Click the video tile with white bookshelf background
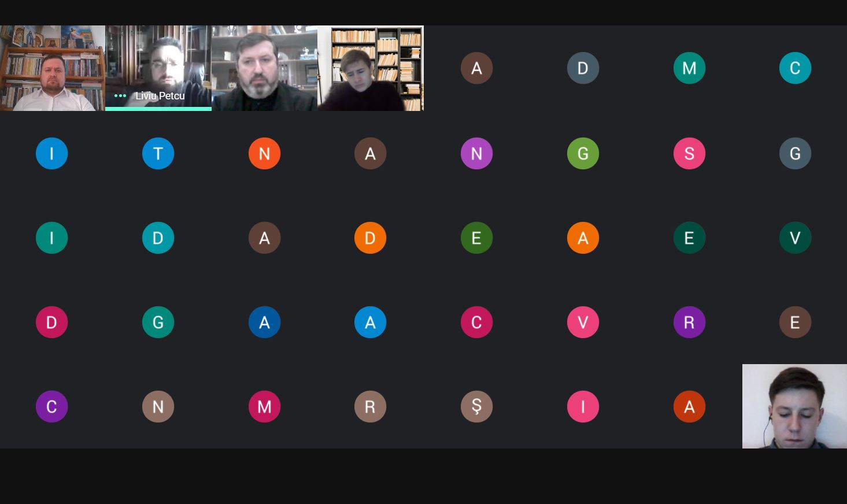 [x=371, y=68]
